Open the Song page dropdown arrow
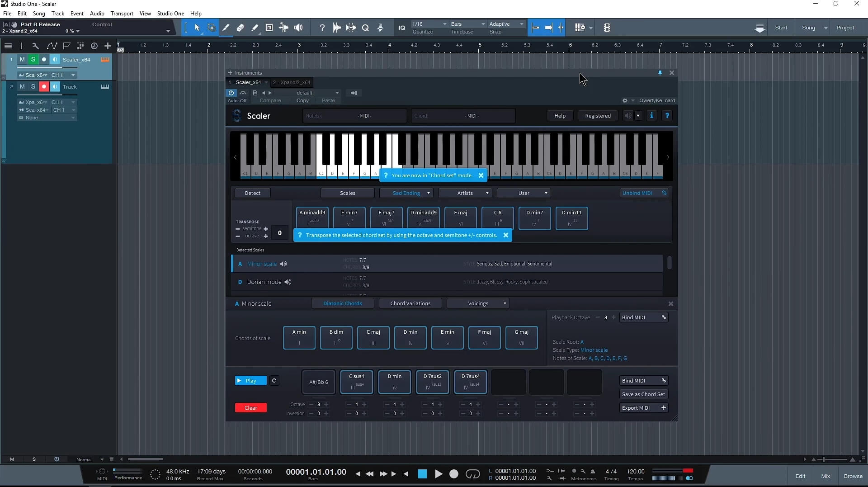Screen dimensions: 868x487 [826, 28]
